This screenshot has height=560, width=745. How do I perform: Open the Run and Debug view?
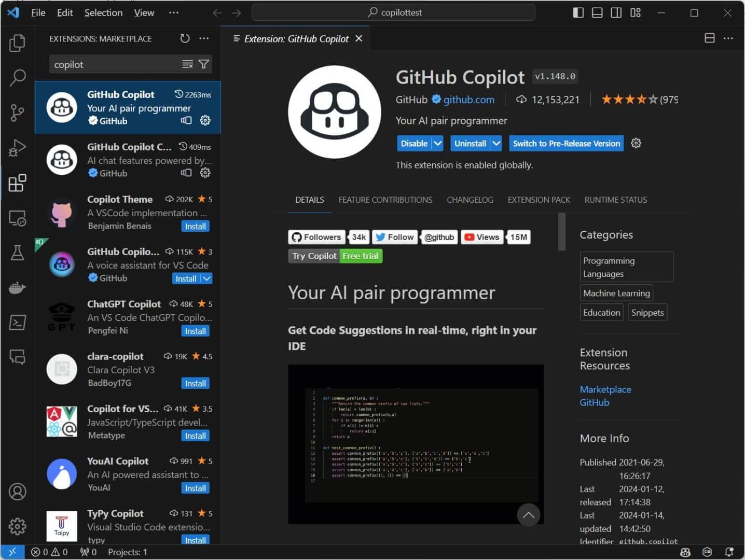tap(17, 148)
